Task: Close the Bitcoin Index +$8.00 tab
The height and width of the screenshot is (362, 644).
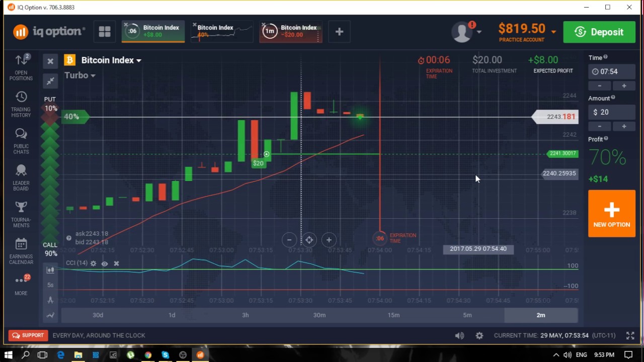Action: click(x=126, y=24)
